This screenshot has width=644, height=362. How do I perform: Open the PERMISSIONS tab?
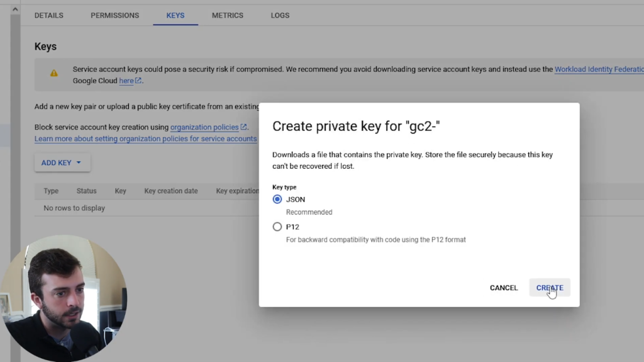pos(114,15)
